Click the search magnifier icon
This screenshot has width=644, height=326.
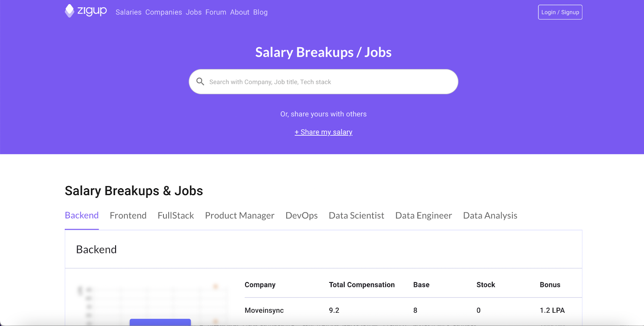(x=200, y=82)
